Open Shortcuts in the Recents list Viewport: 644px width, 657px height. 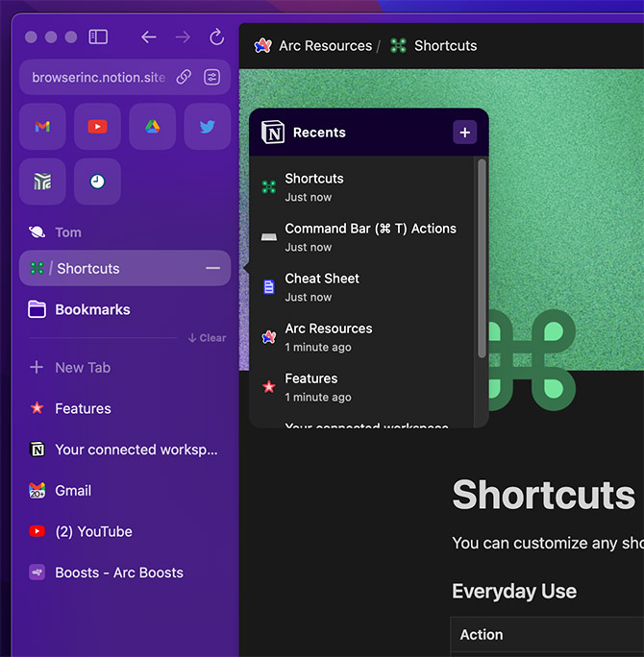click(x=361, y=187)
